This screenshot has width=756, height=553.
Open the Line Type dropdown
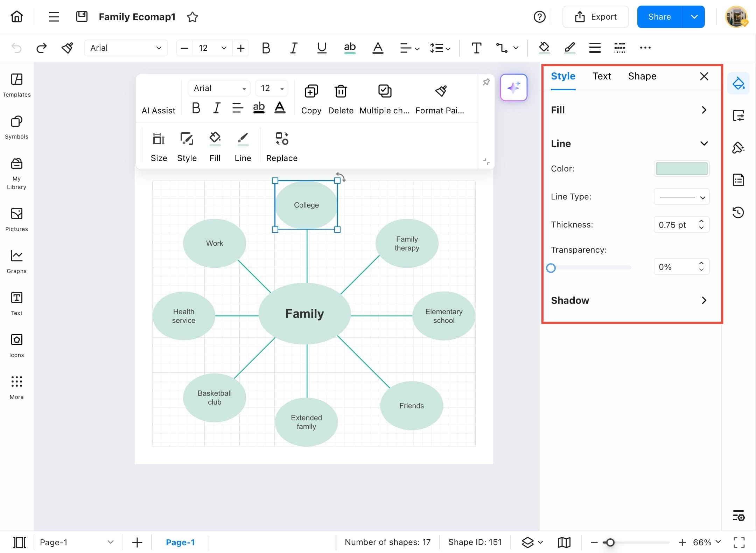681,197
